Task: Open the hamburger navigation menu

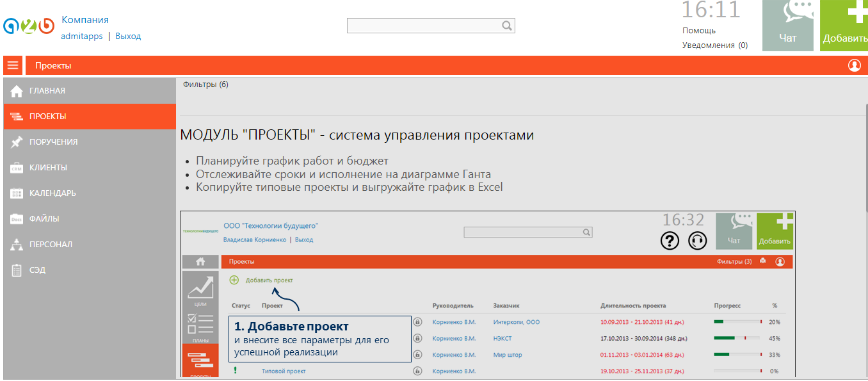Action: pos(13,65)
